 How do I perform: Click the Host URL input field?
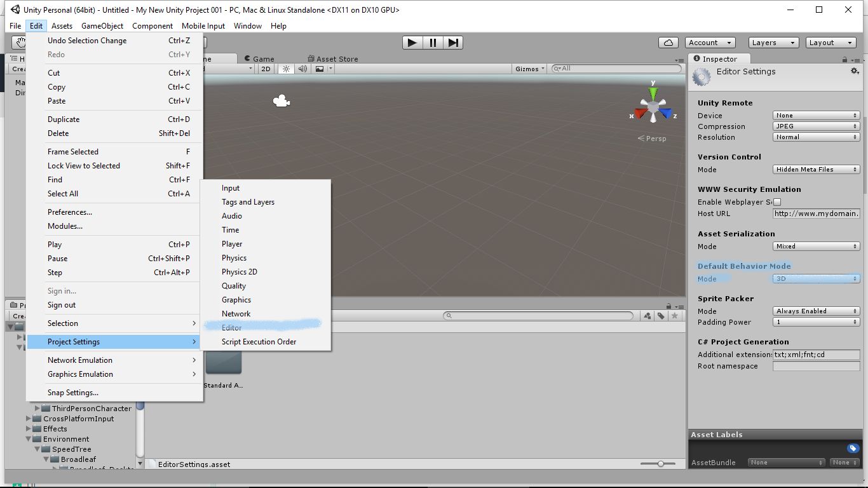[816, 213]
